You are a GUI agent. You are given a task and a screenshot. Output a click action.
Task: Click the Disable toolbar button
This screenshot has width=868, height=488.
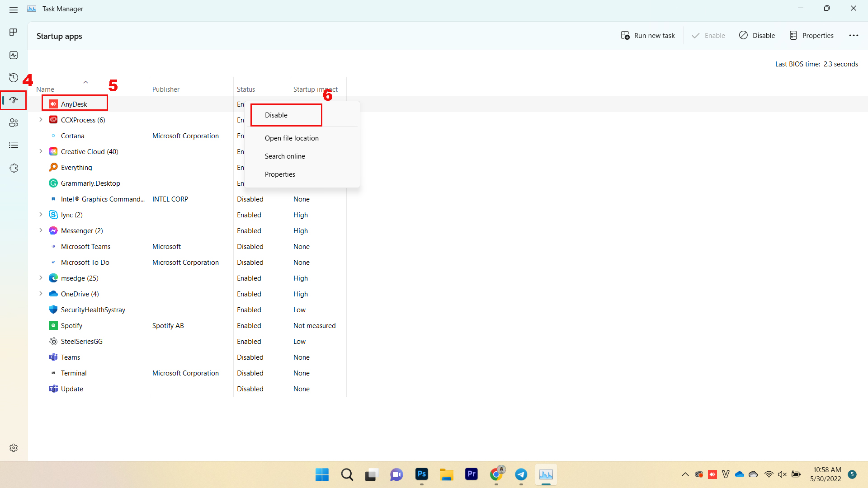point(757,35)
